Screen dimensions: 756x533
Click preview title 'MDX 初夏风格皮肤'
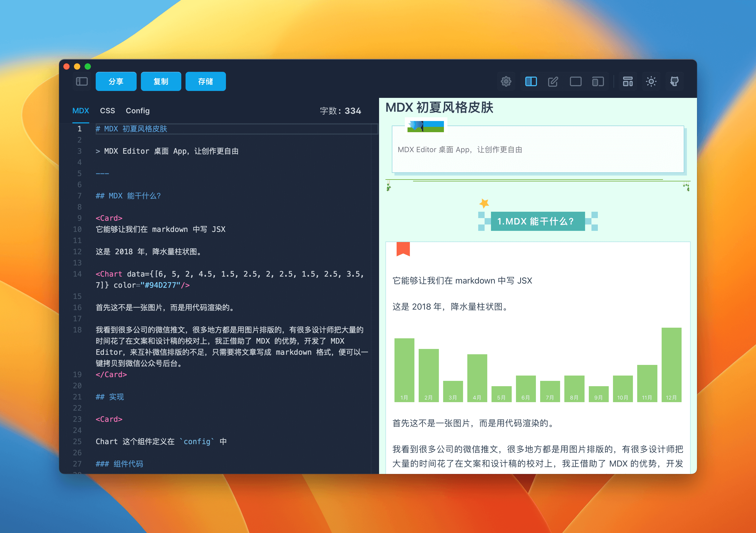tap(439, 108)
